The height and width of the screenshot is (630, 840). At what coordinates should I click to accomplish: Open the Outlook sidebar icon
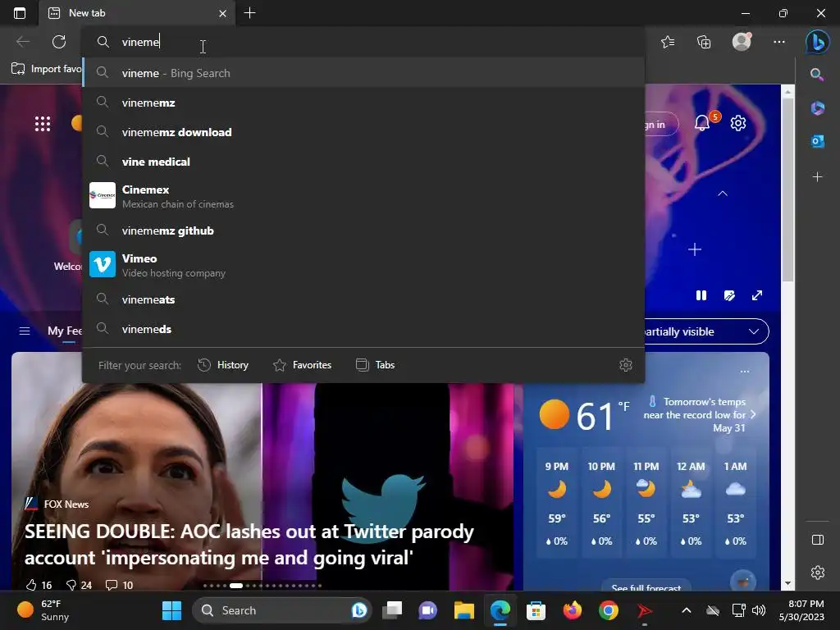[x=817, y=141]
